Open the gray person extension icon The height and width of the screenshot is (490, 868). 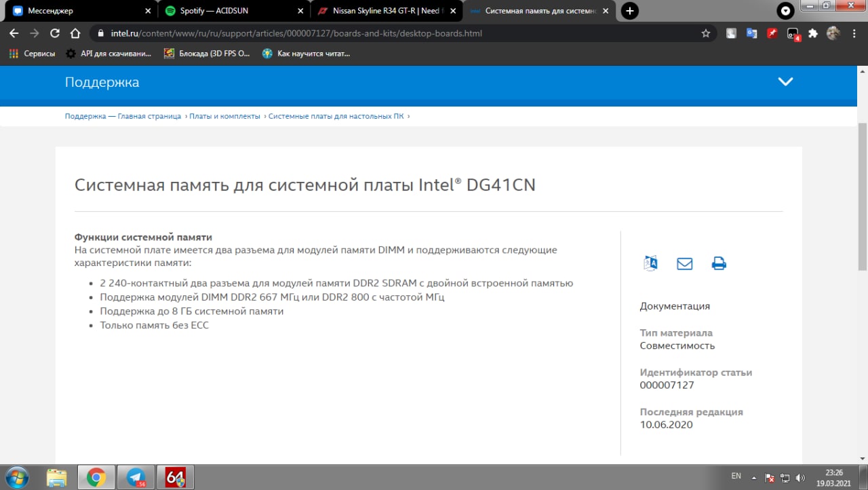731,33
